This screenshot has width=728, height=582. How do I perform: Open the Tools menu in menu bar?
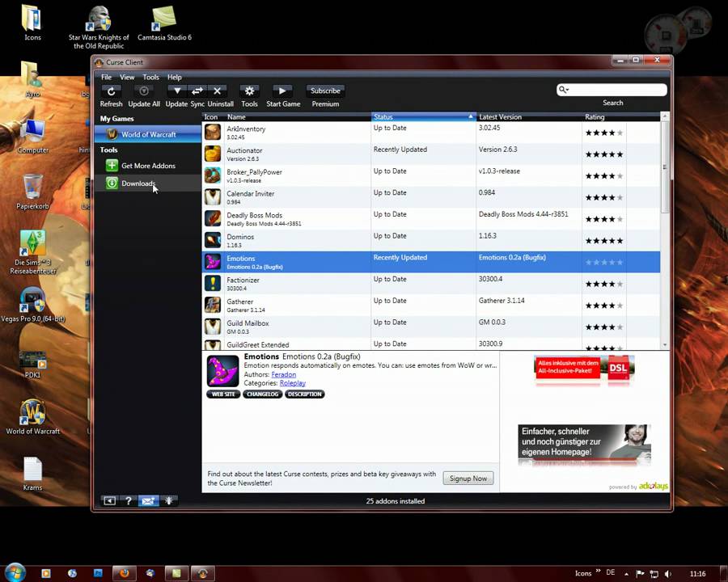click(x=150, y=77)
